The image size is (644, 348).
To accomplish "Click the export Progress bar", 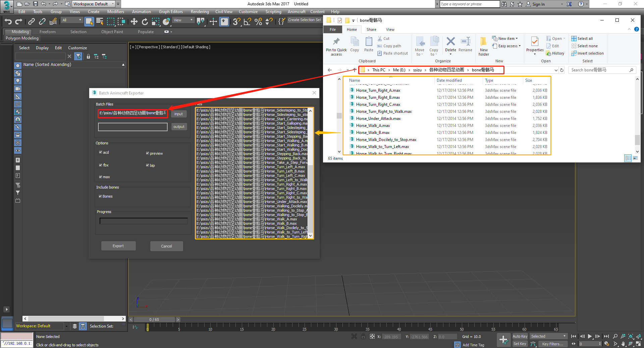I will [x=144, y=221].
